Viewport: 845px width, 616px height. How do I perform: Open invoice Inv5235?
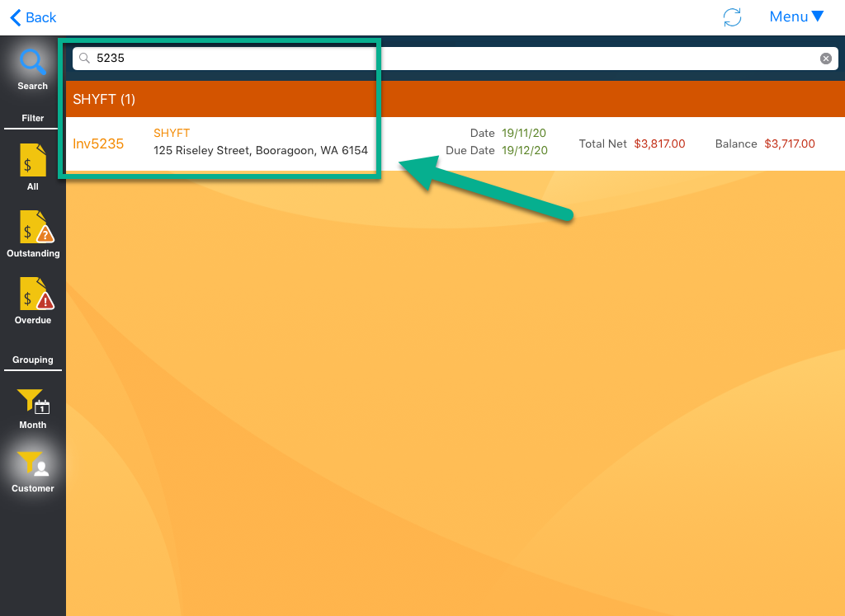(x=98, y=143)
